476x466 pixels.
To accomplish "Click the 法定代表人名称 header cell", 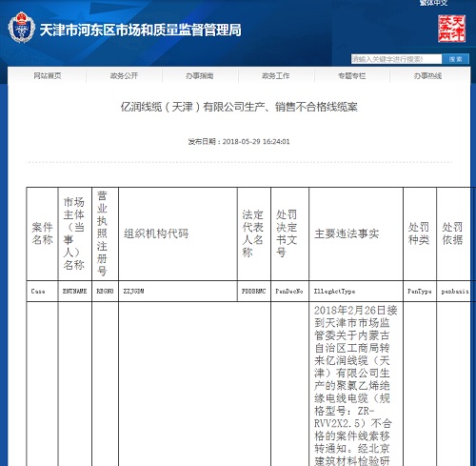I will (x=254, y=233).
